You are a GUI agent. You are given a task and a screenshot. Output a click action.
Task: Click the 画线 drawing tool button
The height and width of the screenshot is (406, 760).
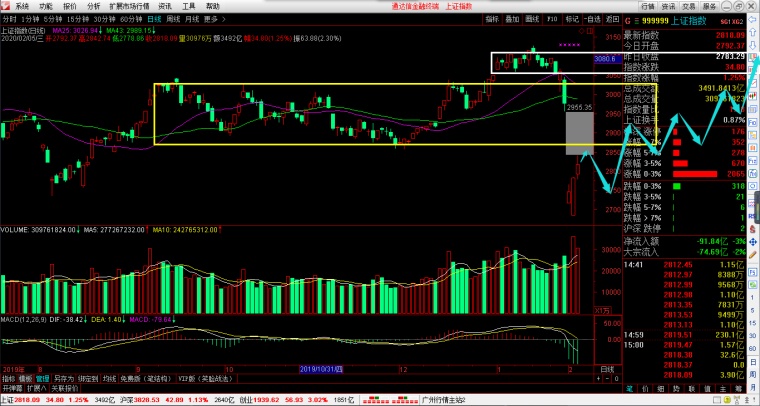point(532,19)
